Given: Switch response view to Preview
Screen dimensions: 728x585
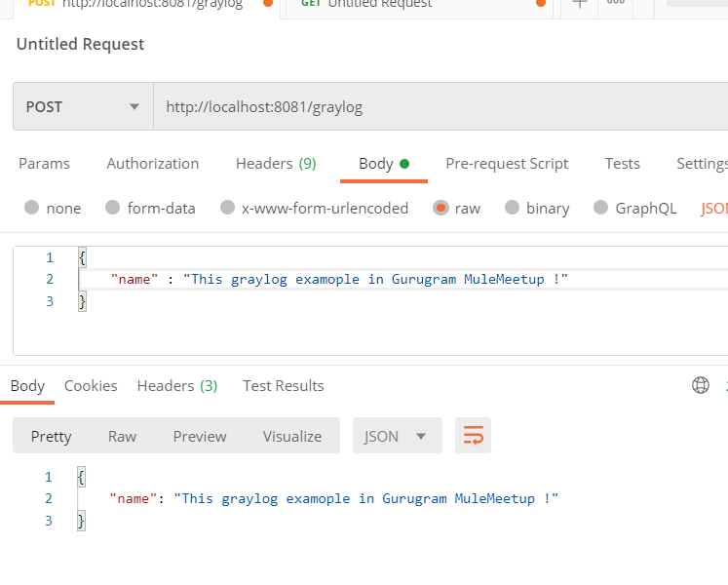Looking at the screenshot, I should pos(200,436).
